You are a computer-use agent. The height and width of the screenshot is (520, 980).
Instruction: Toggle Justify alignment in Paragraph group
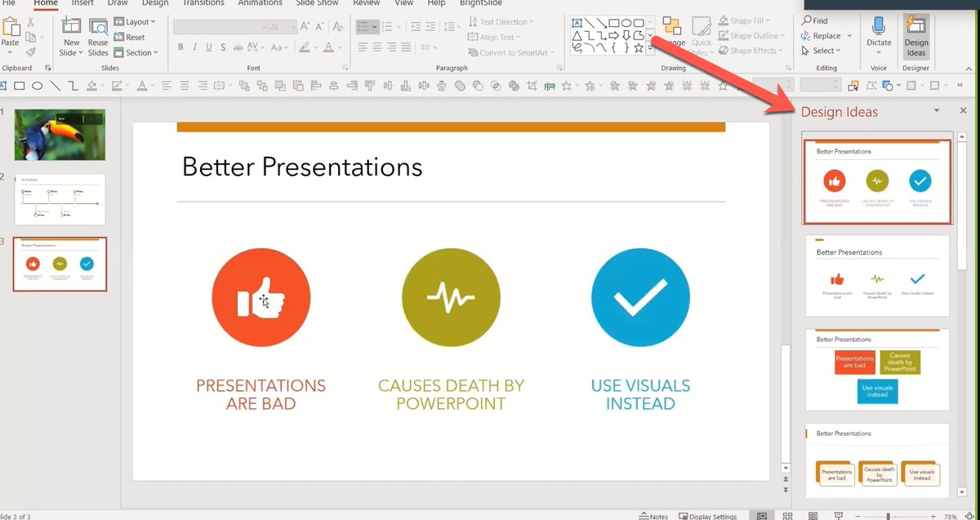click(407, 47)
